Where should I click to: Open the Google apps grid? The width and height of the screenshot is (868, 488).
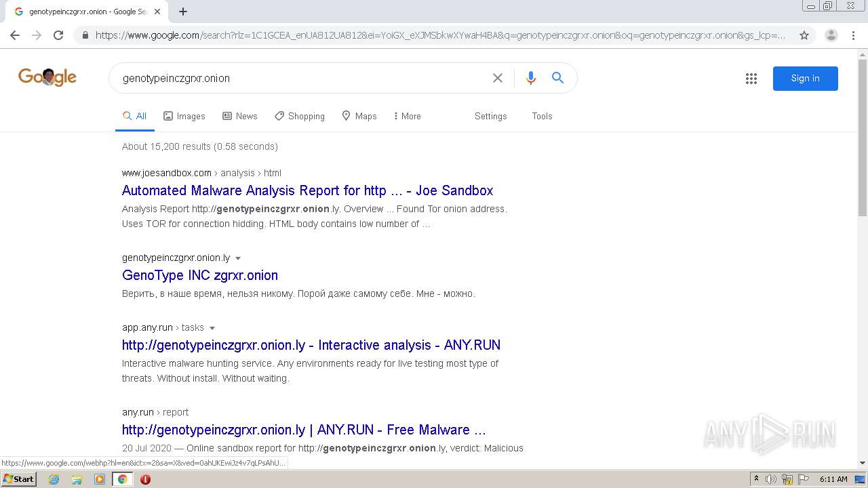[x=751, y=79]
